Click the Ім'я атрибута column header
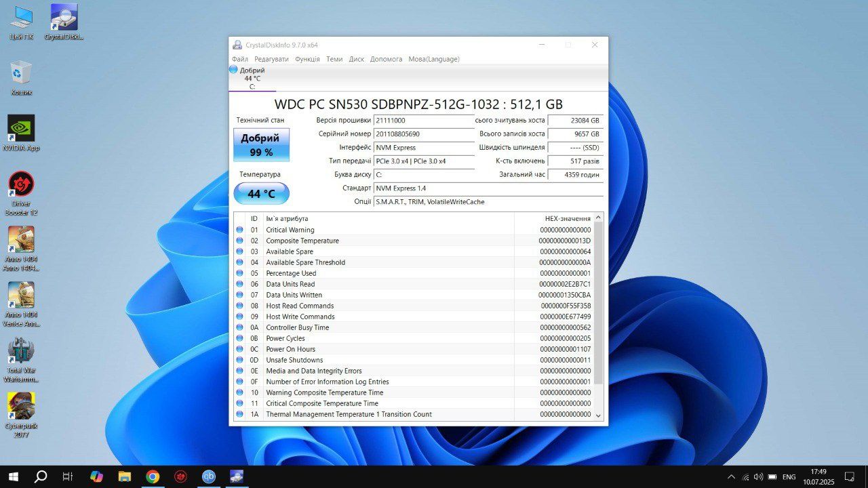The height and width of the screenshot is (488, 868). [389, 218]
